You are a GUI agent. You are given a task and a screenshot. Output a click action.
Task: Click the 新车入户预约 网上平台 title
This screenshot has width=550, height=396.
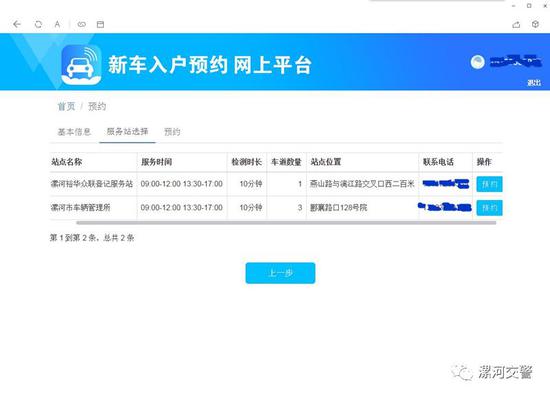pyautogui.click(x=210, y=65)
